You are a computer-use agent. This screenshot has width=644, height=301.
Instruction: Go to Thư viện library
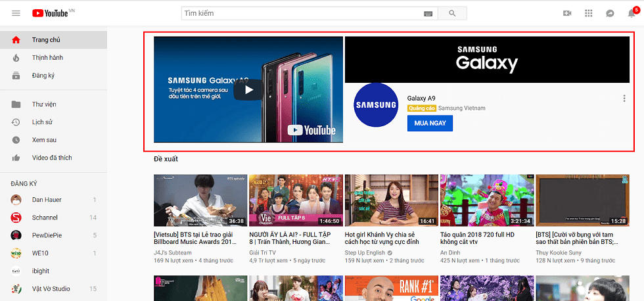(x=44, y=104)
